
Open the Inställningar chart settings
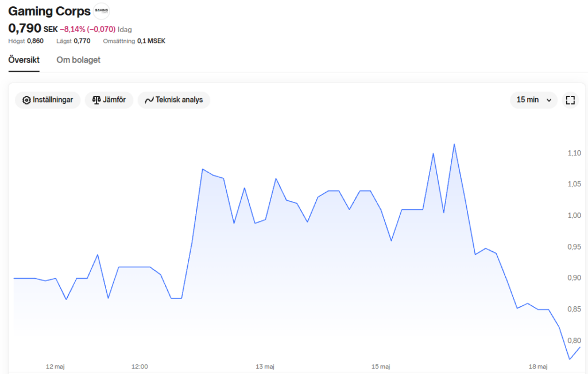point(48,100)
